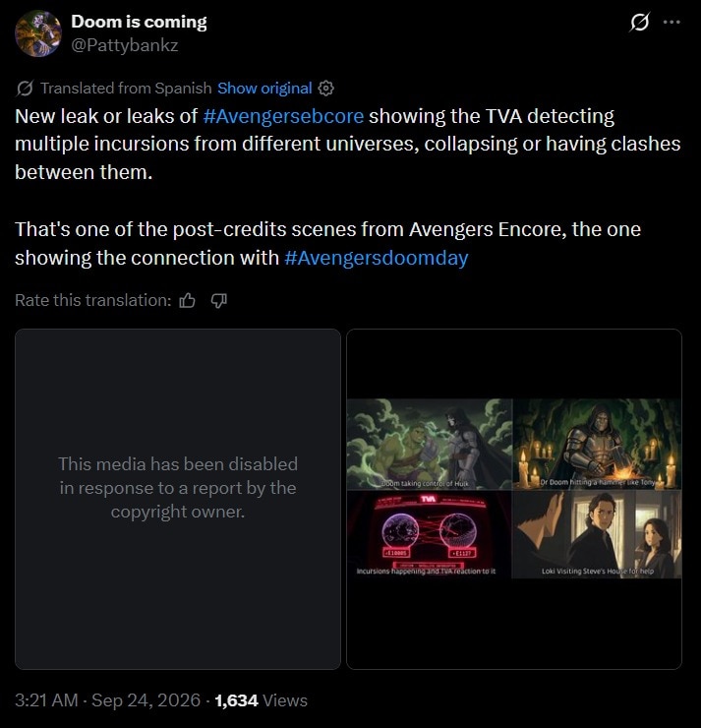The width and height of the screenshot is (701, 728).
Task: Click Grok icon beside Translated from Spanish
Action: point(25,89)
